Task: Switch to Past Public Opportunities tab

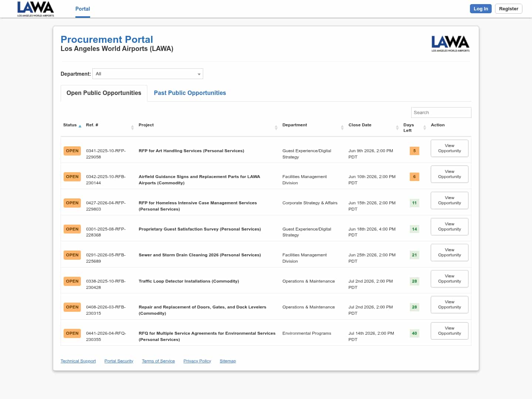Action: coord(190,93)
